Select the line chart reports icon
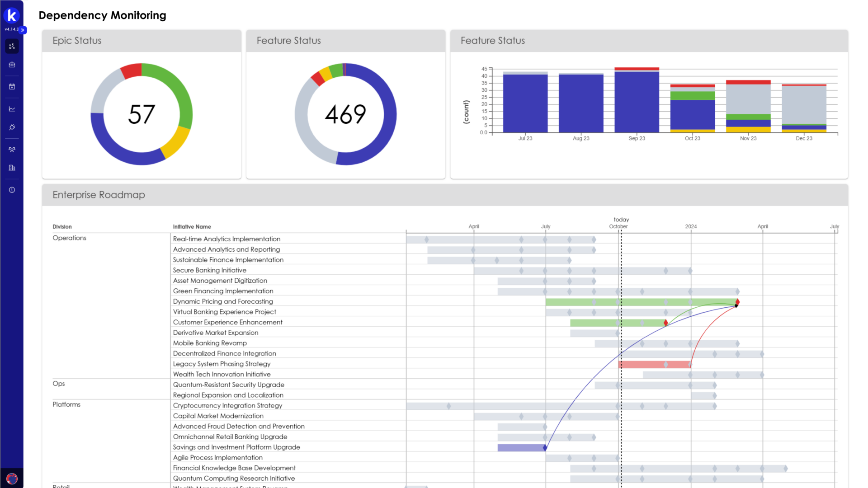The height and width of the screenshot is (488, 868). tap(12, 108)
